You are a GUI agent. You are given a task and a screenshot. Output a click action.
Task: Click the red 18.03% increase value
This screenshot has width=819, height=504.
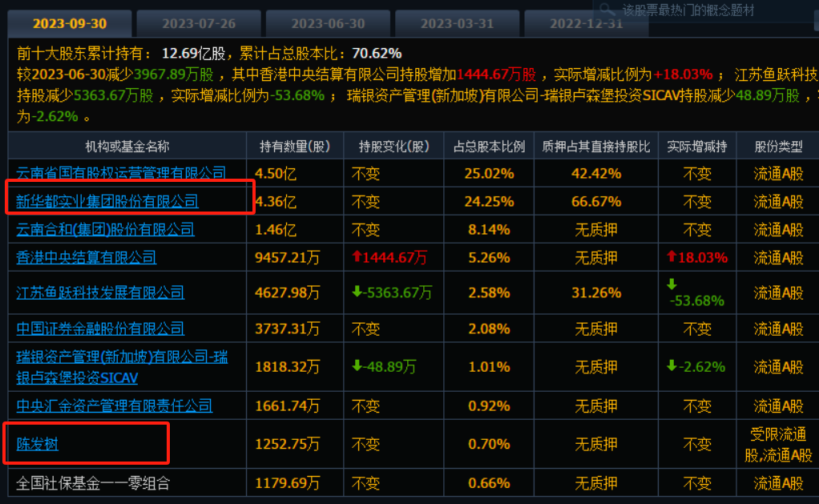pyautogui.click(x=697, y=257)
